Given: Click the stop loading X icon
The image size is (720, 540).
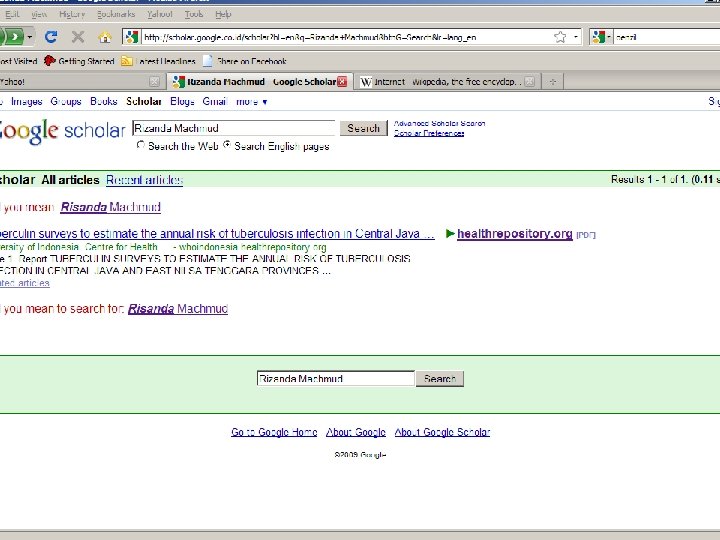Looking at the screenshot, I should pyautogui.click(x=78, y=36).
